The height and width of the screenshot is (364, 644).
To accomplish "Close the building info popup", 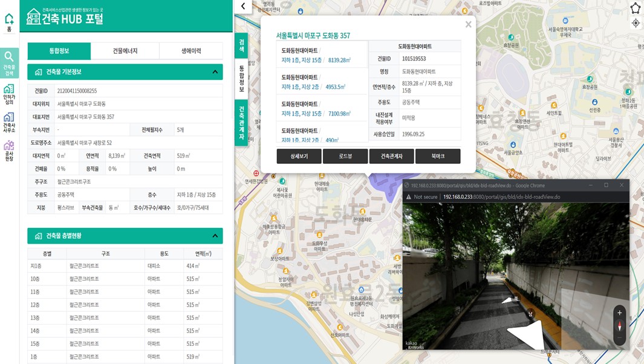I will (468, 25).
